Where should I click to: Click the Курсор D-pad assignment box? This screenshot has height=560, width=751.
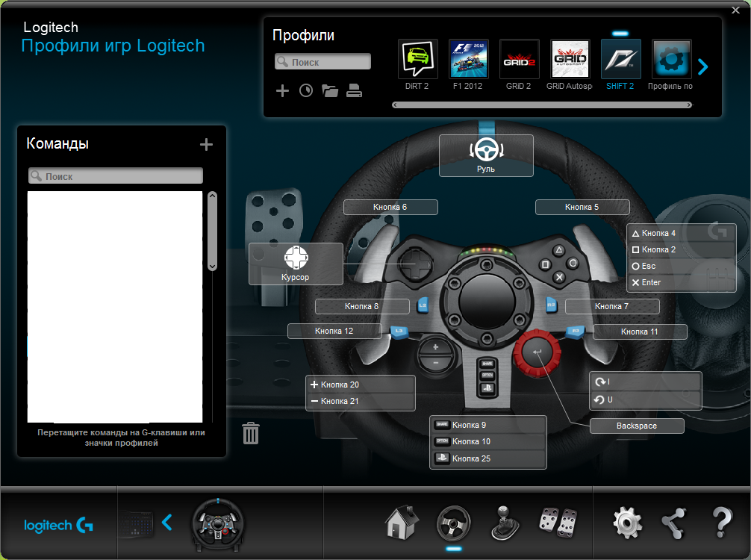coord(296,264)
